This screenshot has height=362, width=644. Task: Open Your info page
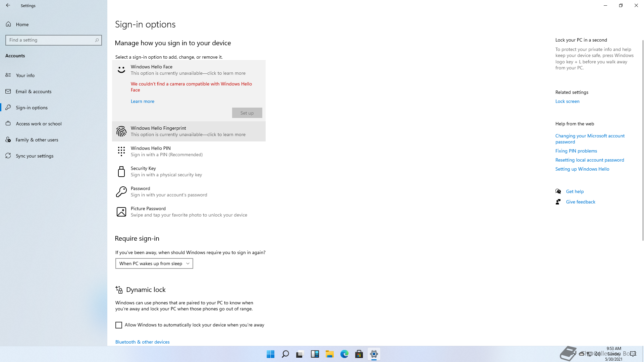pos(54,75)
